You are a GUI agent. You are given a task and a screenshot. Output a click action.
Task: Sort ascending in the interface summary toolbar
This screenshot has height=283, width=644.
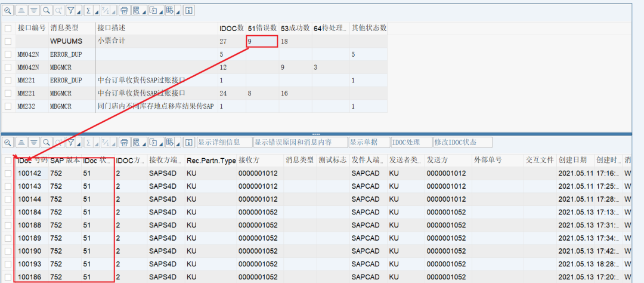pyautogui.click(x=21, y=10)
